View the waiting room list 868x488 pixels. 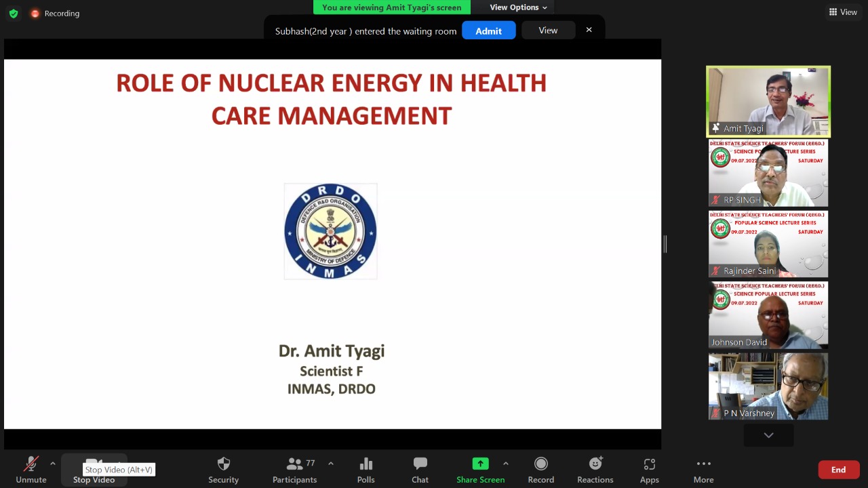tap(548, 30)
